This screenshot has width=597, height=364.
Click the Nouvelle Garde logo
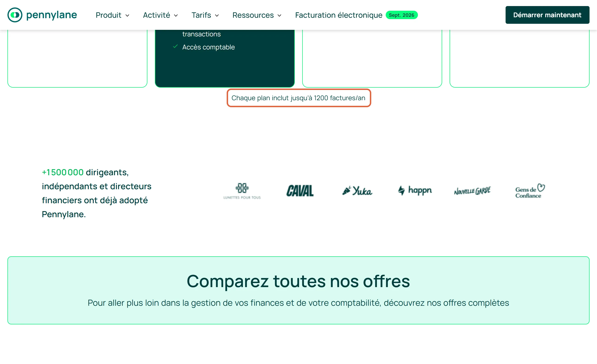coord(472,191)
